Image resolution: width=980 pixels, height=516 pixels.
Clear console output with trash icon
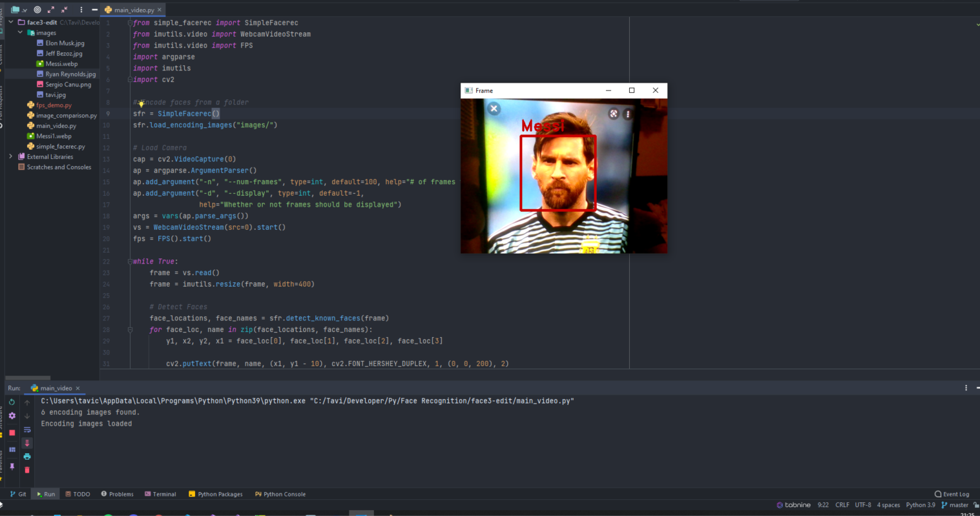(x=27, y=470)
